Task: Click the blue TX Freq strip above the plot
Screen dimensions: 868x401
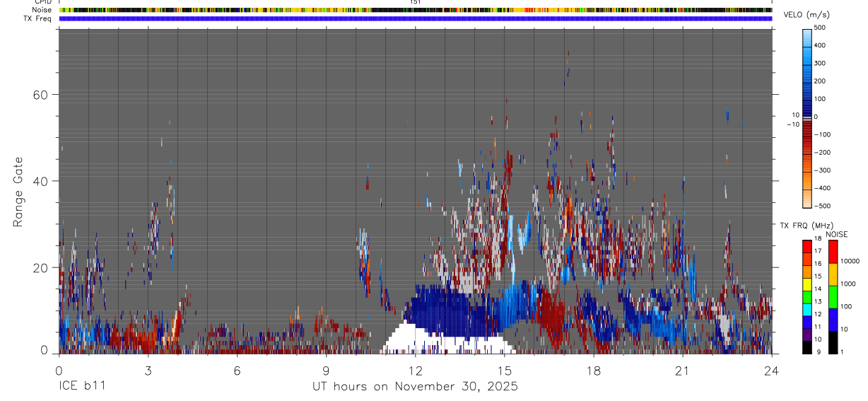Action: click(416, 18)
